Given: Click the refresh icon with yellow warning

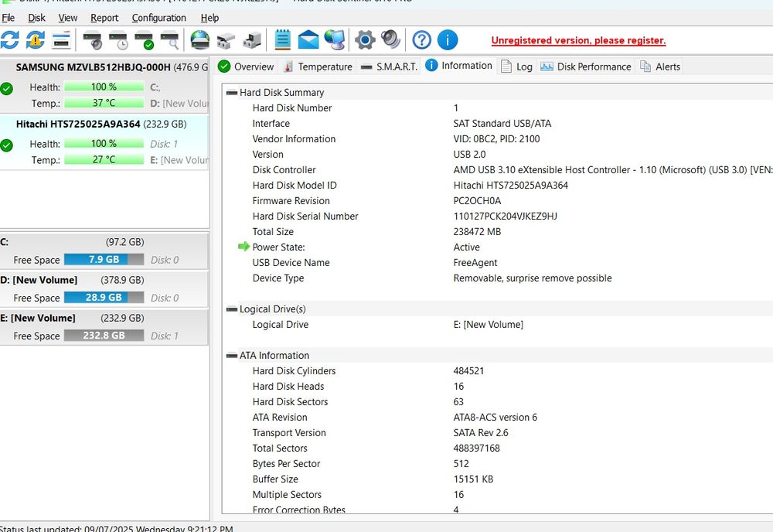Looking at the screenshot, I should 36,40.
